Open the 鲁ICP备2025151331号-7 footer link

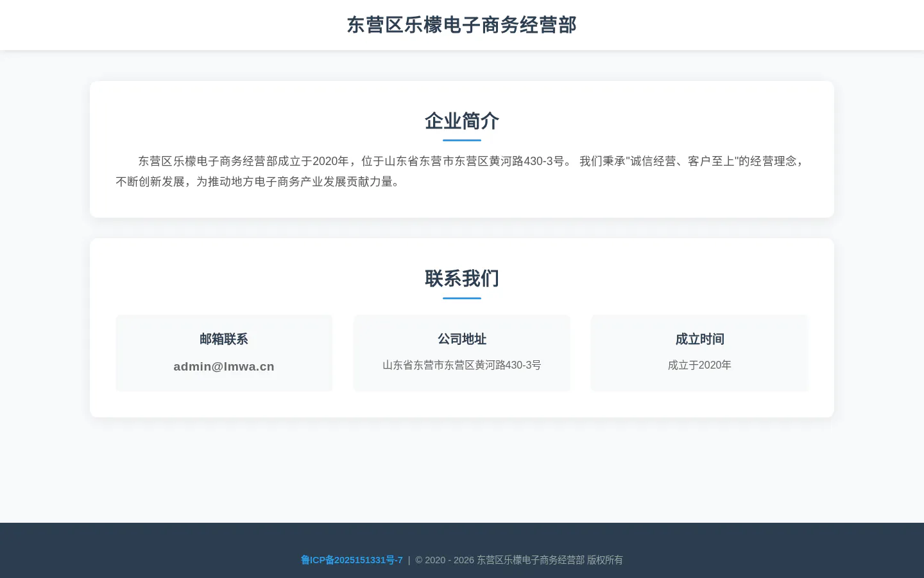click(x=352, y=560)
